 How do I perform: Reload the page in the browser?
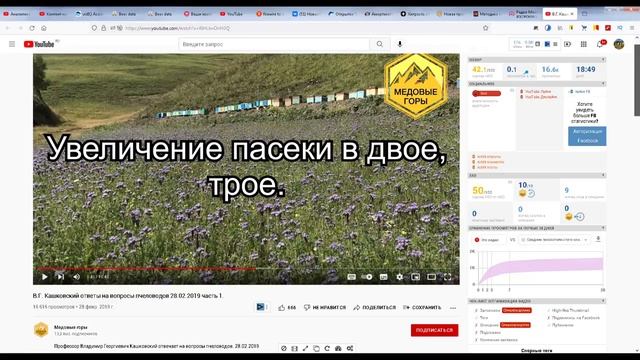(32, 28)
